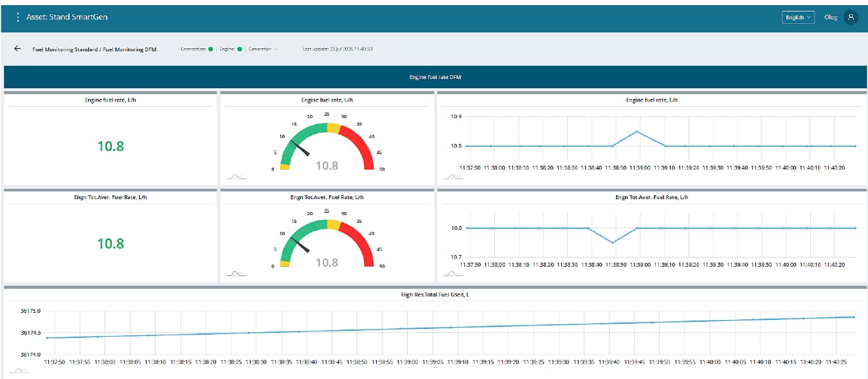Click chart icon under High Res.Total Fuel Used graph
The height and width of the screenshot is (379, 868).
point(21,371)
